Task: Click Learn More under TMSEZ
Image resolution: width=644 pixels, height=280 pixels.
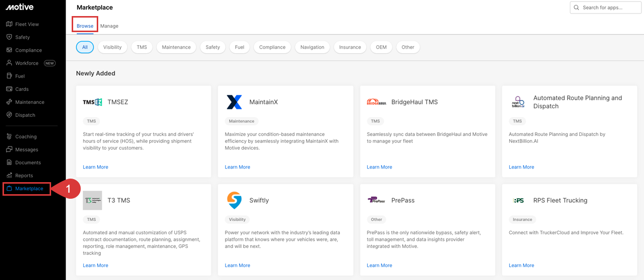Action: pos(95,167)
